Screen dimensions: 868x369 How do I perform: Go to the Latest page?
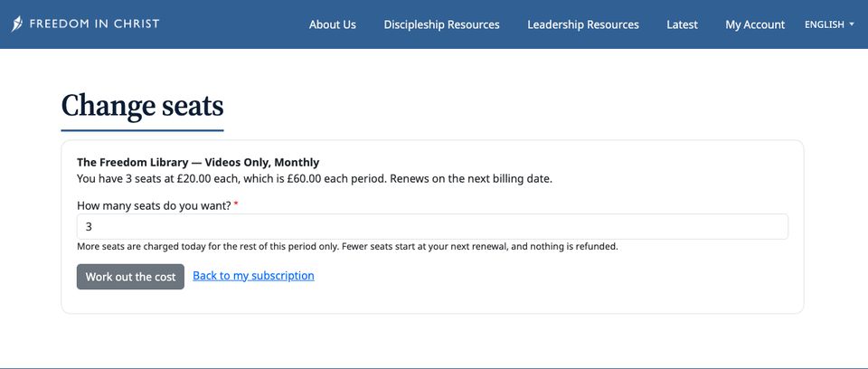[682, 24]
